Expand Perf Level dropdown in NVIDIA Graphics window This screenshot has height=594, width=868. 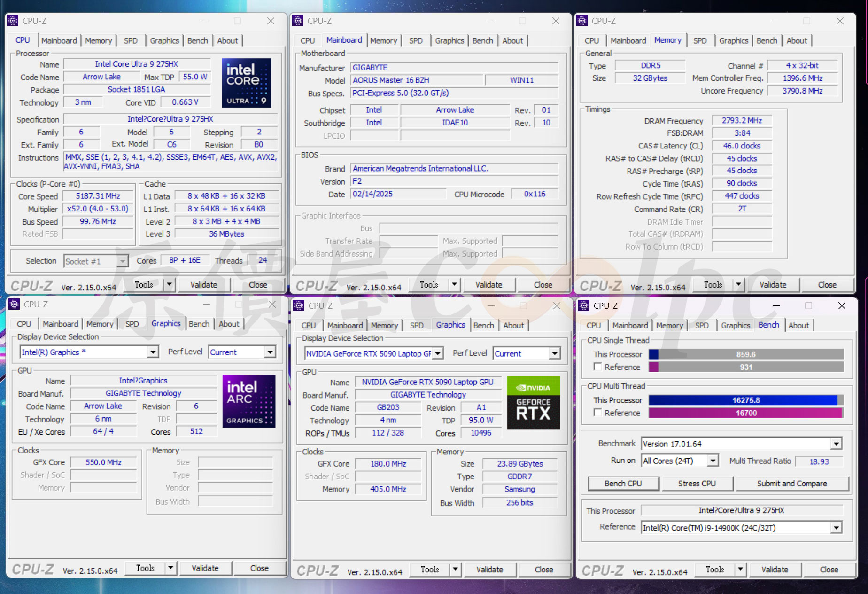(x=555, y=353)
